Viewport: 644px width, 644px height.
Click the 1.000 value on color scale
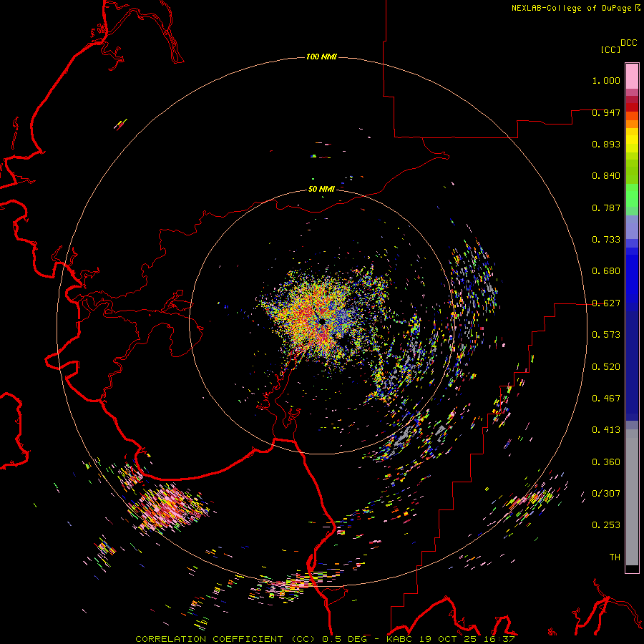point(606,80)
